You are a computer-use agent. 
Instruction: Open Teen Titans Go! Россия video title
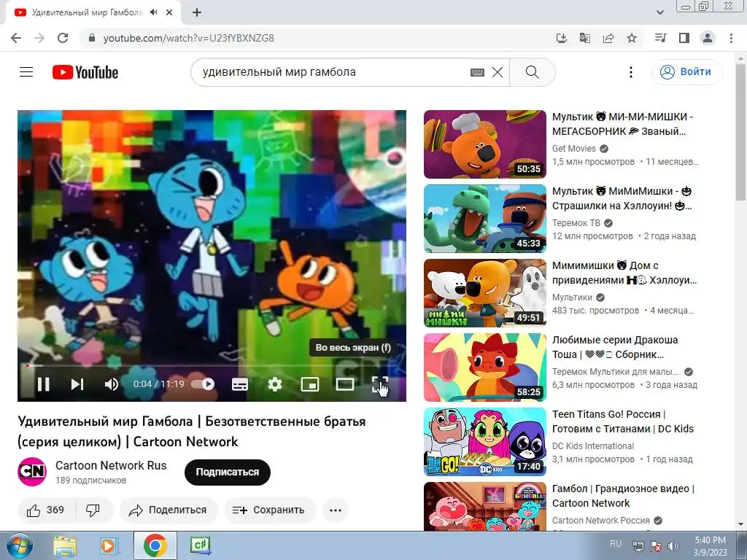point(623,421)
